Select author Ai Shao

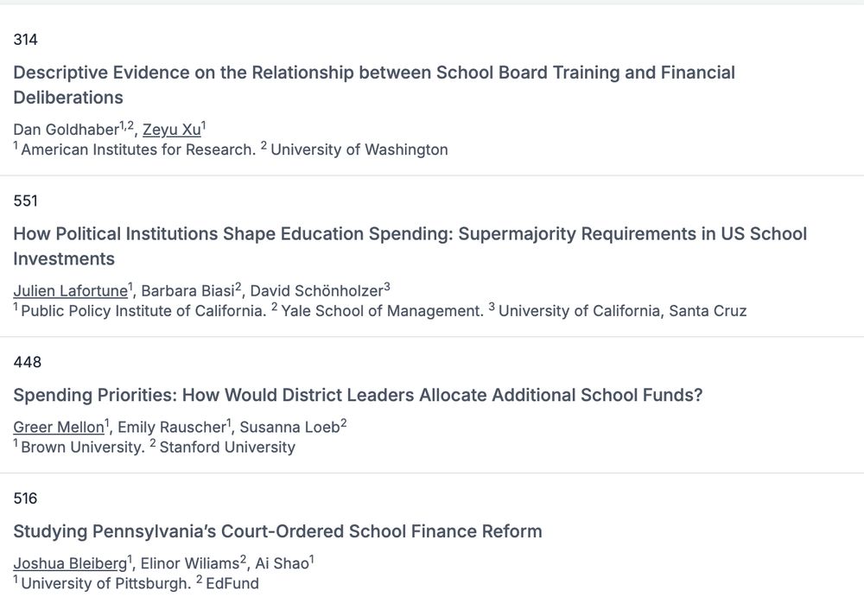(x=282, y=563)
